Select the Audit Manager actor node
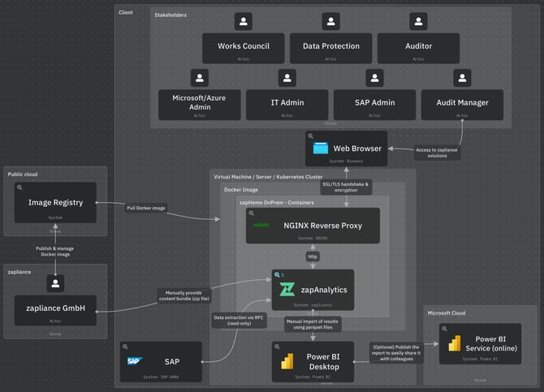Image resolution: width=544 pixels, height=392 pixels. pyautogui.click(x=462, y=105)
